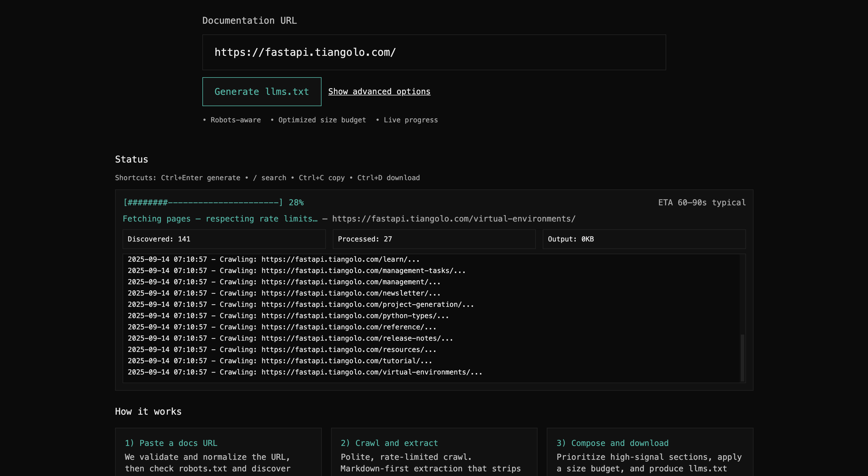Click the 28% progress bar

pos(213,203)
